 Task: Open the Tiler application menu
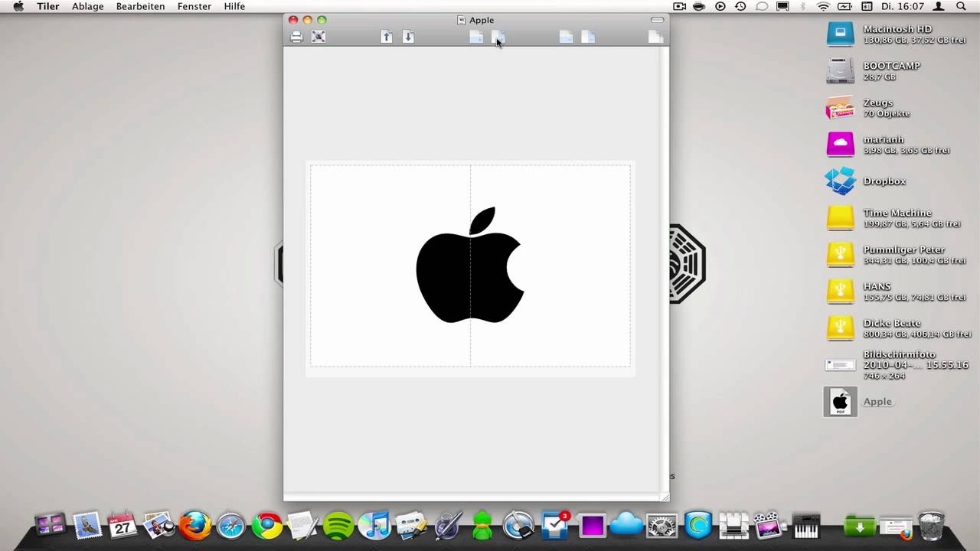[48, 6]
